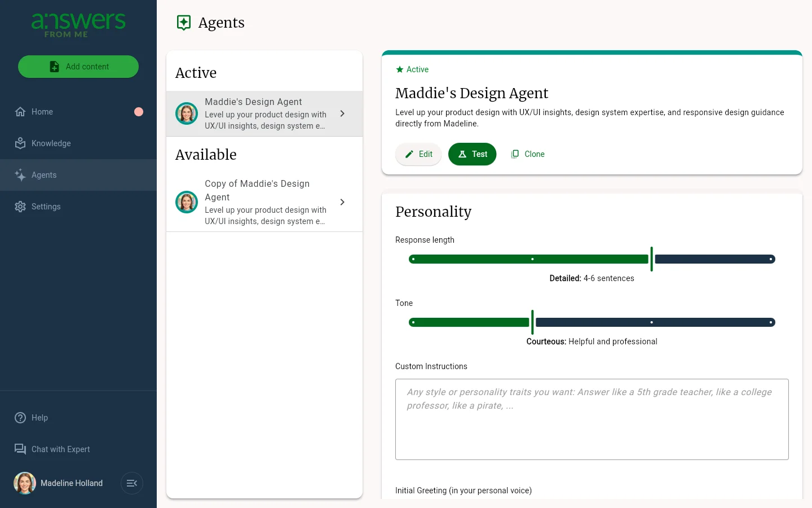812x508 pixels.
Task: Open Settings in the sidebar
Action: 78,207
